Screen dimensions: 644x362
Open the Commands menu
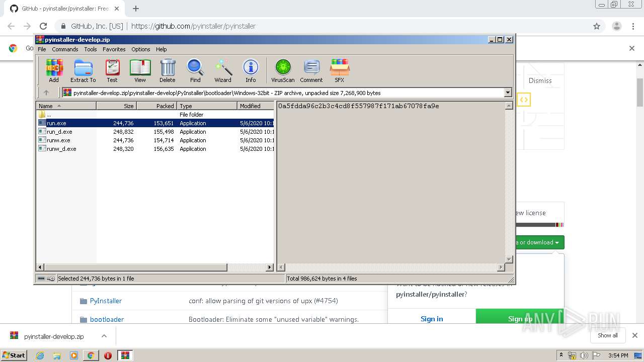pyautogui.click(x=65, y=49)
